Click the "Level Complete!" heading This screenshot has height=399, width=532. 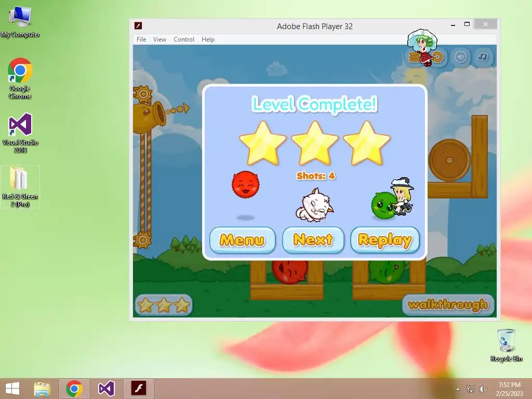[314, 104]
